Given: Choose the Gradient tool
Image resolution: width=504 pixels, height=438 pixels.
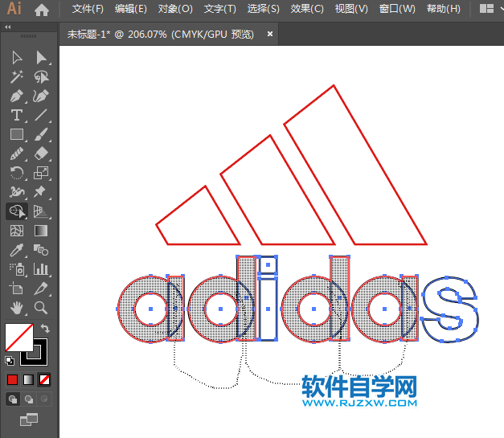Looking at the screenshot, I should pos(41,231).
